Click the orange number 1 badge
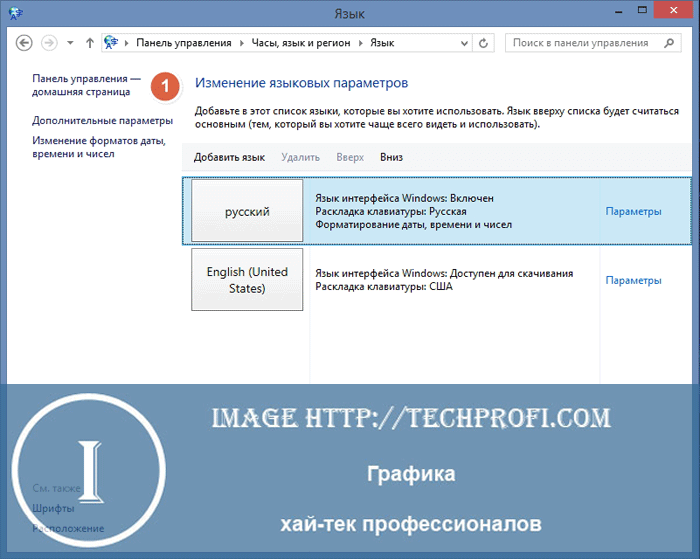Screen dimensions: 700x559 166,87
